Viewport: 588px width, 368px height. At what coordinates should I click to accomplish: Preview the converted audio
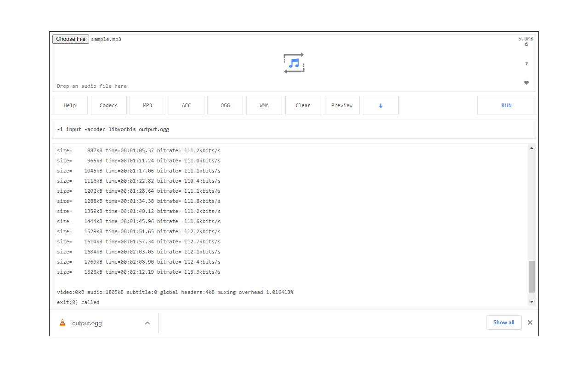[x=341, y=105]
